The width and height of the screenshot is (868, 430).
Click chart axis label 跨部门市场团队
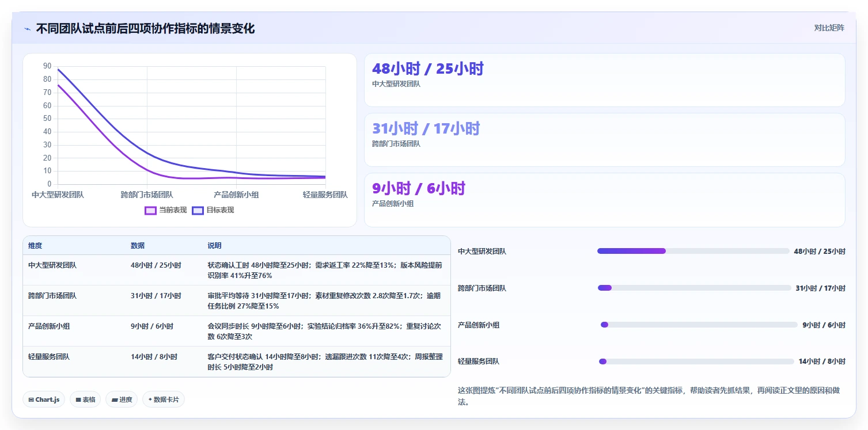(147, 195)
